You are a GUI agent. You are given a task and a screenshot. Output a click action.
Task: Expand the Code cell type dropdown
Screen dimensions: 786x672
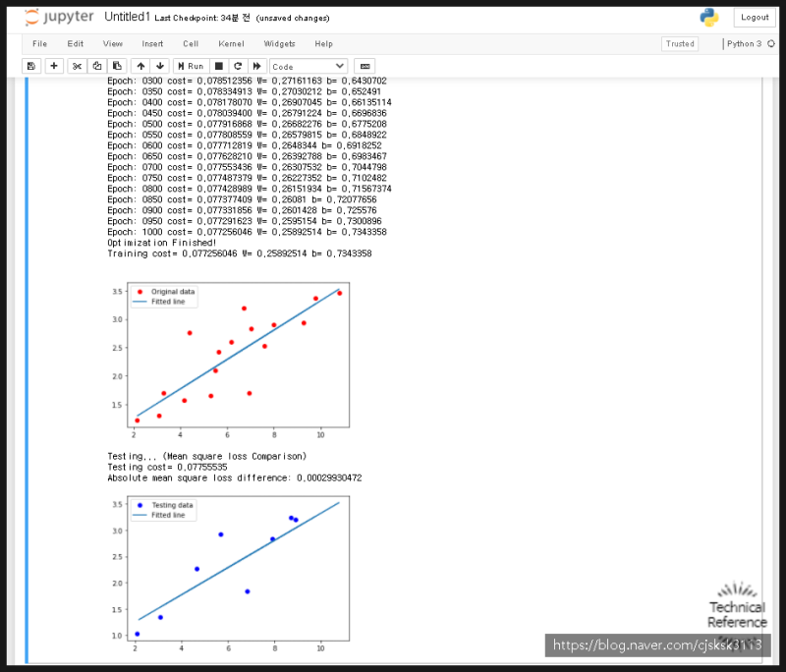pyautogui.click(x=308, y=66)
